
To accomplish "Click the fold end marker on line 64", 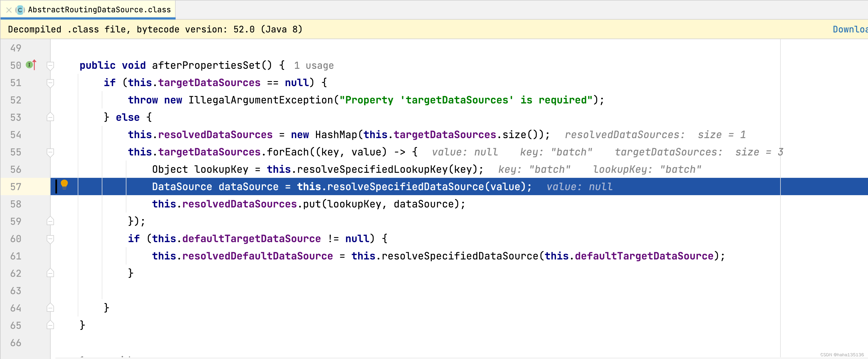I will point(51,308).
